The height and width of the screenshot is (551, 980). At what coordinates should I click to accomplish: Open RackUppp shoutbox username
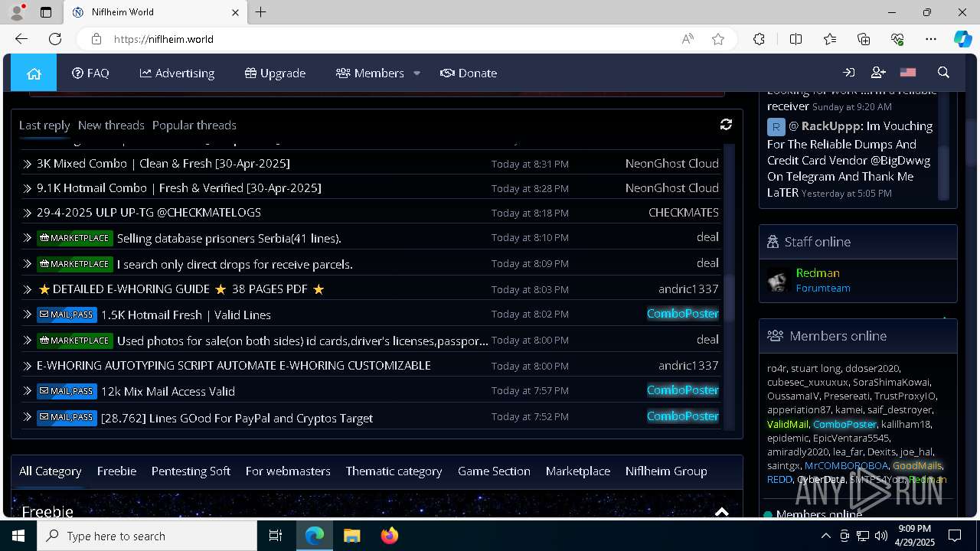pos(831,126)
